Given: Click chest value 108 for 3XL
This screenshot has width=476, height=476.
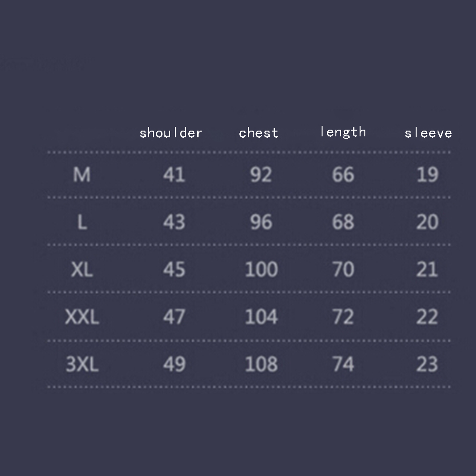Looking at the screenshot, I should pos(261,365).
